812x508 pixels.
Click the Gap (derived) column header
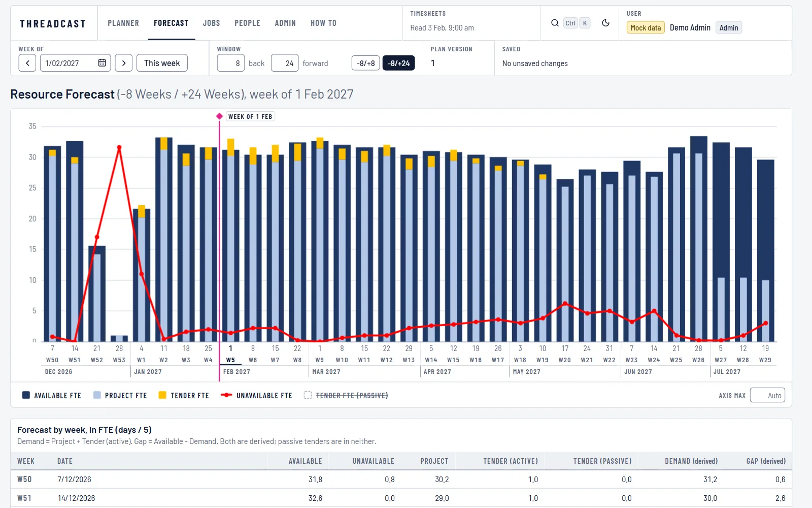(766, 461)
